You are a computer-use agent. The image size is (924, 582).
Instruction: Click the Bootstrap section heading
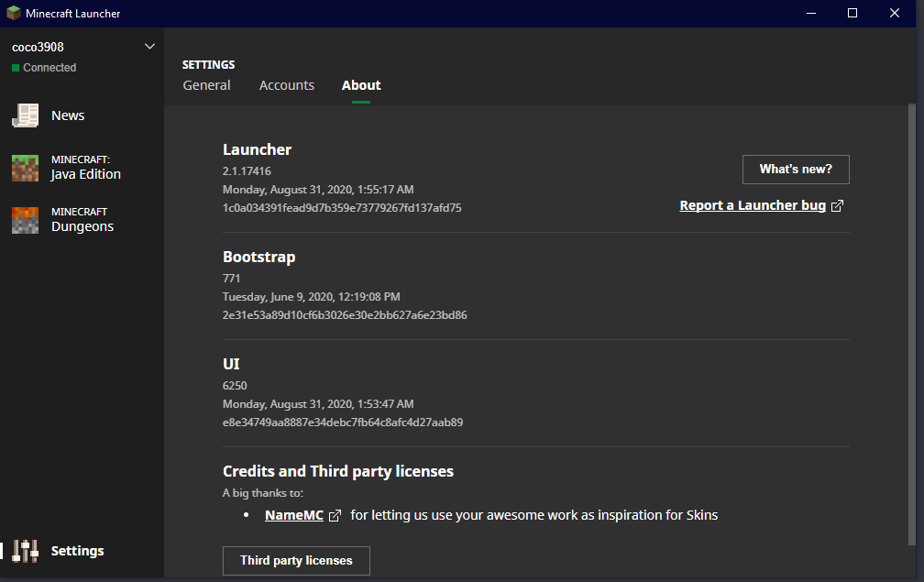[x=259, y=258]
